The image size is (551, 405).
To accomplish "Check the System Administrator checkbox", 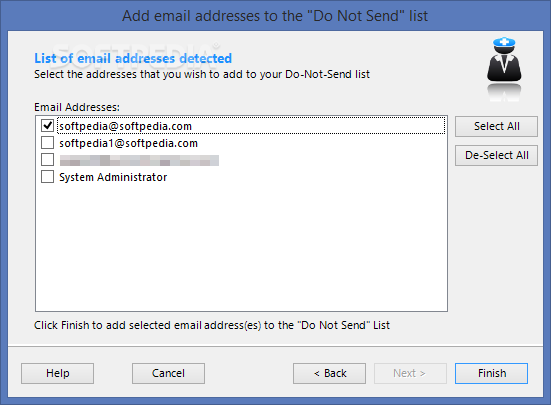I will [47, 177].
